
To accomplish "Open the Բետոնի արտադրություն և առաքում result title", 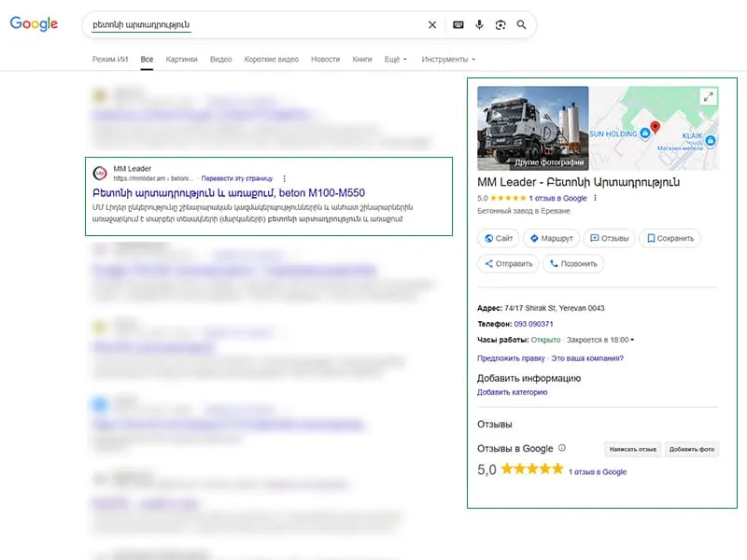I will pos(229,193).
